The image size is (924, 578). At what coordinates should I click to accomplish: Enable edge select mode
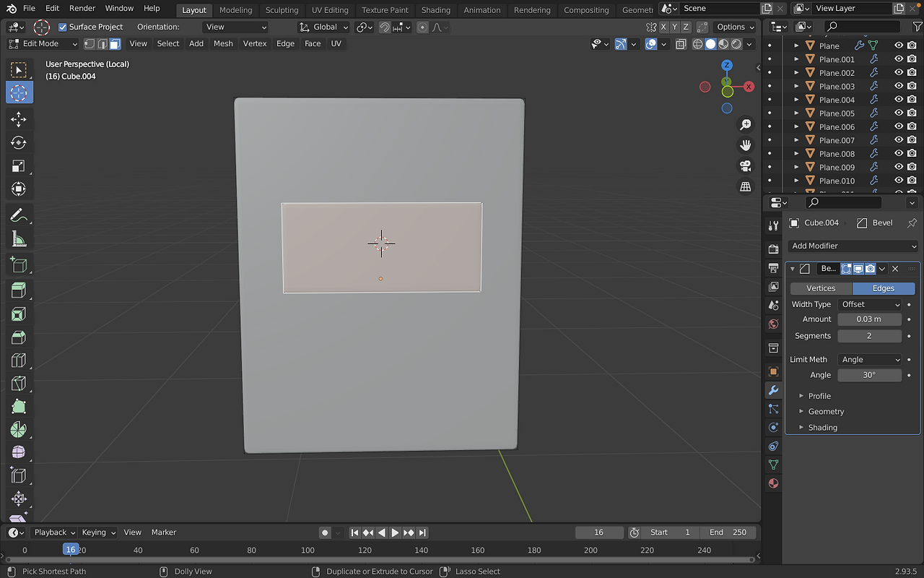click(103, 43)
